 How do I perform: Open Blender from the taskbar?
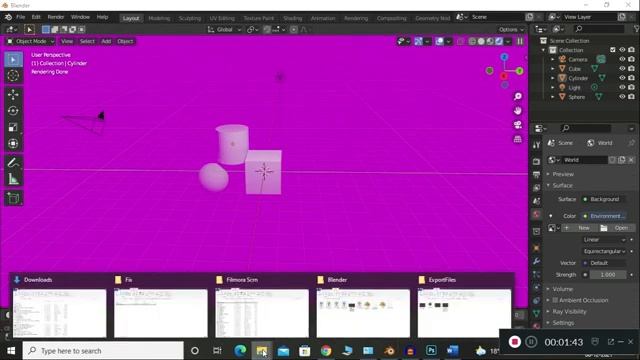389,351
